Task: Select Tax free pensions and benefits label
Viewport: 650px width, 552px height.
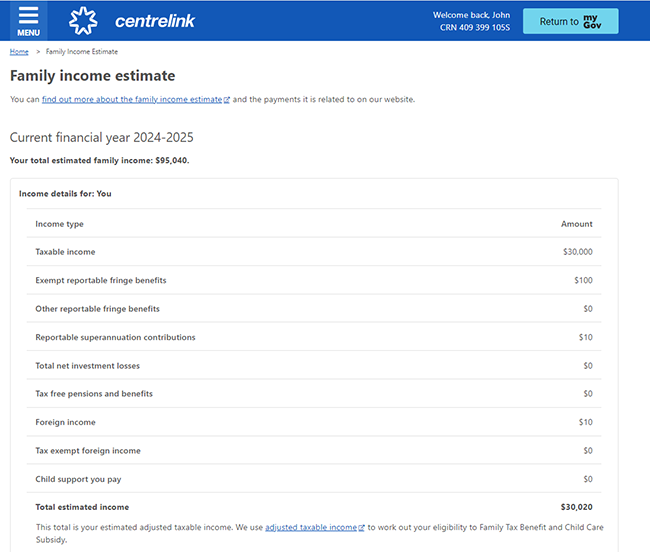Action: pyautogui.click(x=94, y=394)
